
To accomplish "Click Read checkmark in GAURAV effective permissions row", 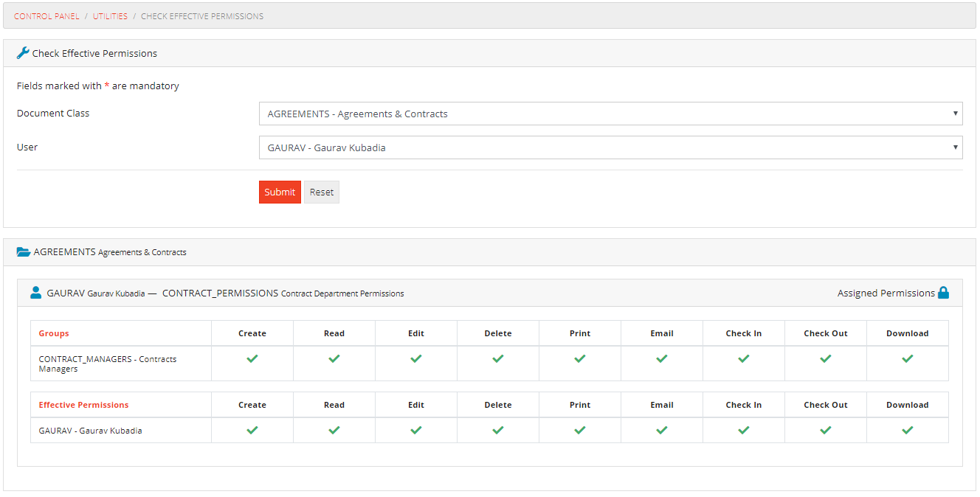I will pos(334,430).
